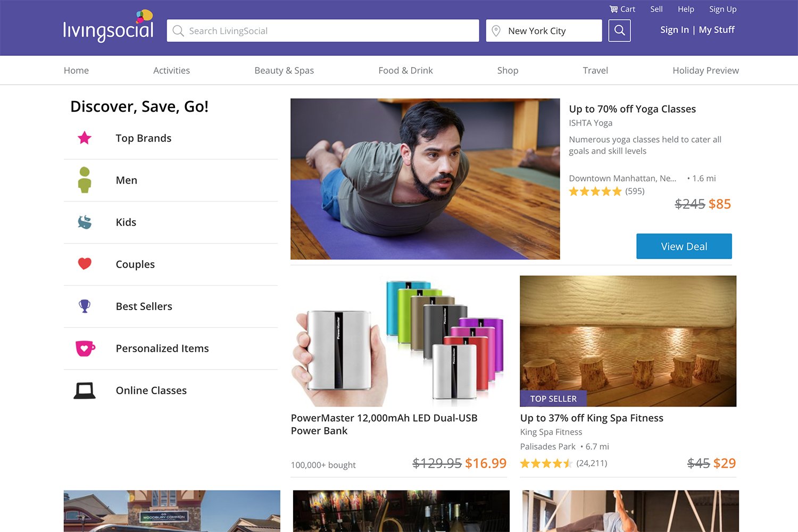This screenshot has height=532, width=798.
Task: Click the '$85' yoga deal price
Action: (720, 204)
